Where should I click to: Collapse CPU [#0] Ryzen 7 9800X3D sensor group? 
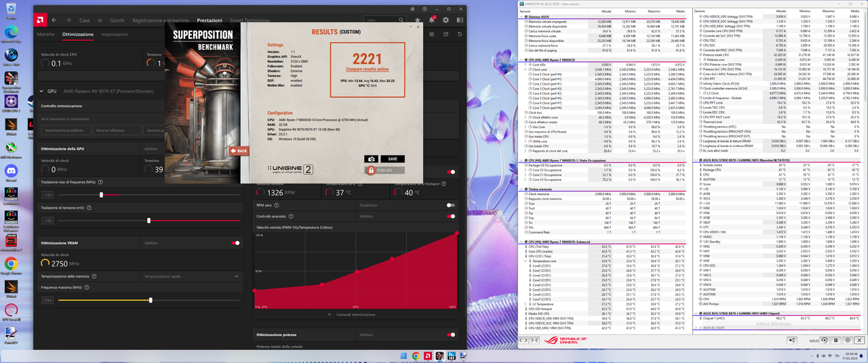(521, 60)
